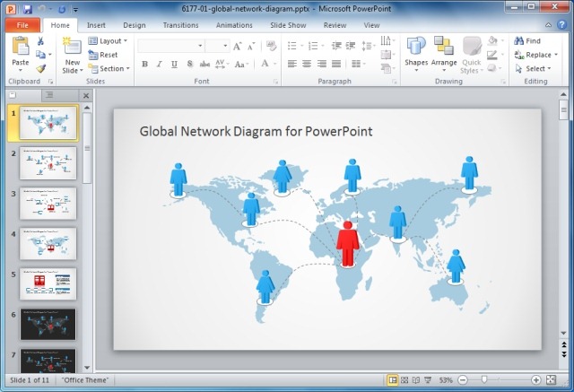
Task: Click the "Office Theme" status entry
Action: pos(85,380)
